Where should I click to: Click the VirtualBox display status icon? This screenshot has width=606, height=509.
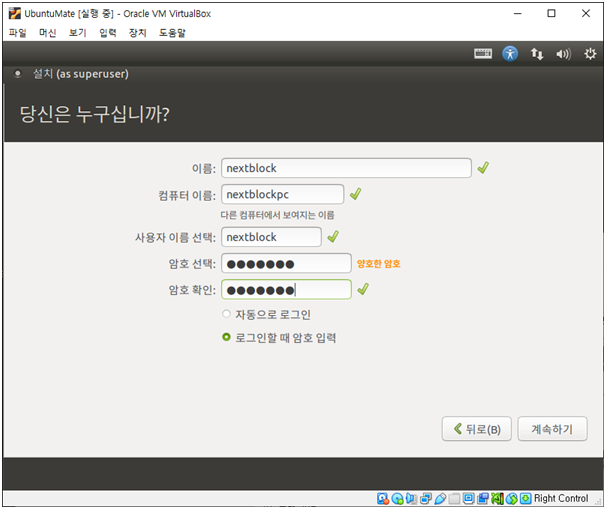[x=468, y=498]
